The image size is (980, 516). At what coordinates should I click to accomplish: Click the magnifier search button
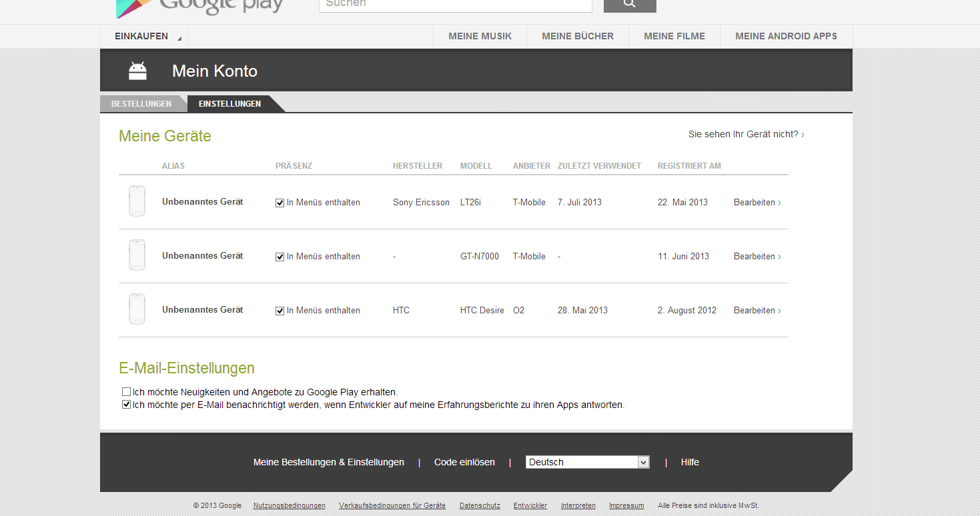click(630, 5)
